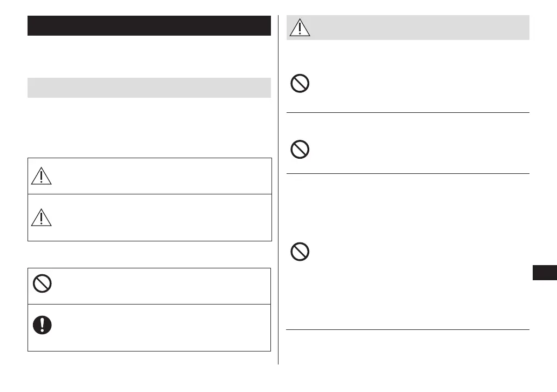Click the lowest prohibition symbol on the right page
Image resolution: width=557 pixels, height=392 pixels.
pos(300,251)
